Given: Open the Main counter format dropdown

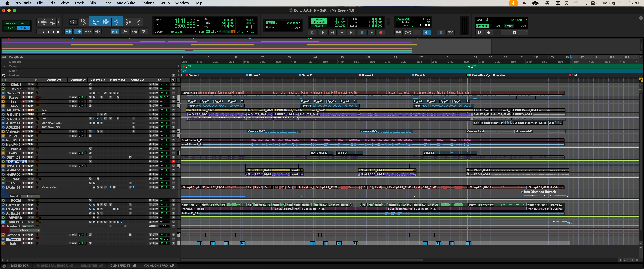Looking at the screenshot, I should (x=198, y=20).
